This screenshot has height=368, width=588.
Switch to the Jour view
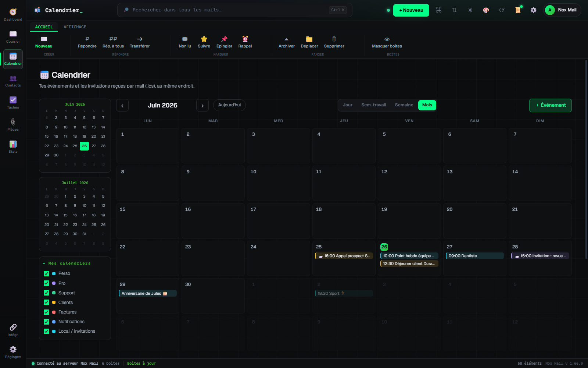tap(348, 105)
